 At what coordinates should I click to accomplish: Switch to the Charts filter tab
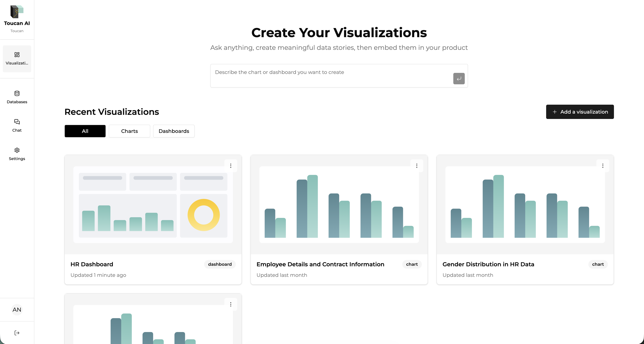point(129,131)
